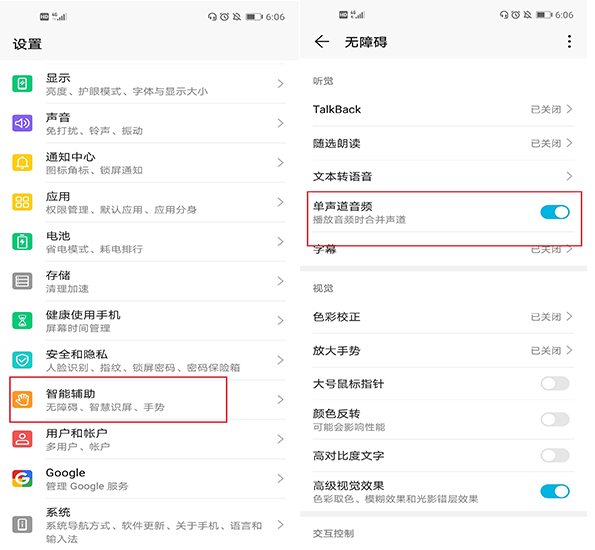Screen dimensions: 595x550
Task: Tap the yellow Apps grid icon
Action: pyautogui.click(x=22, y=202)
